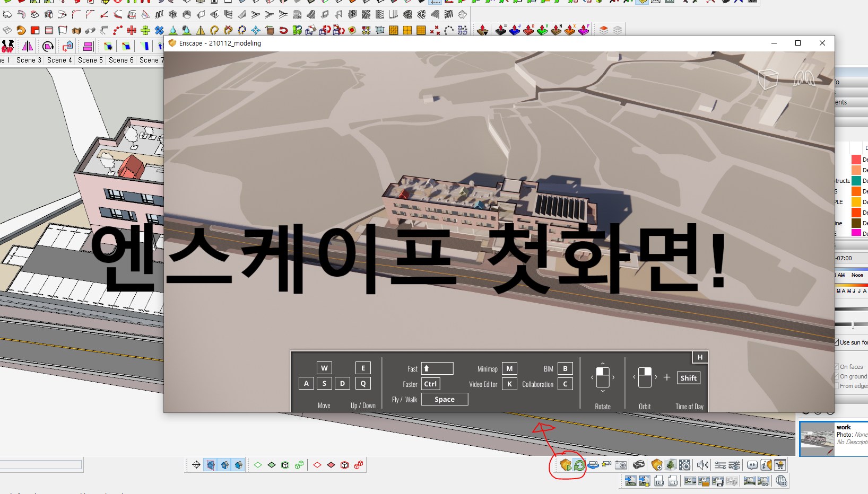Screen dimensions: 868x494
Task: Click Shift key label in Enscape overlay
Action: (689, 378)
